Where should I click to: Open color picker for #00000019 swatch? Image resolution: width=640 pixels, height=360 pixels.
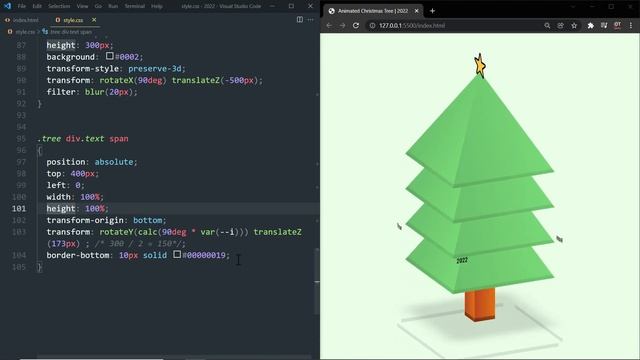(177, 254)
